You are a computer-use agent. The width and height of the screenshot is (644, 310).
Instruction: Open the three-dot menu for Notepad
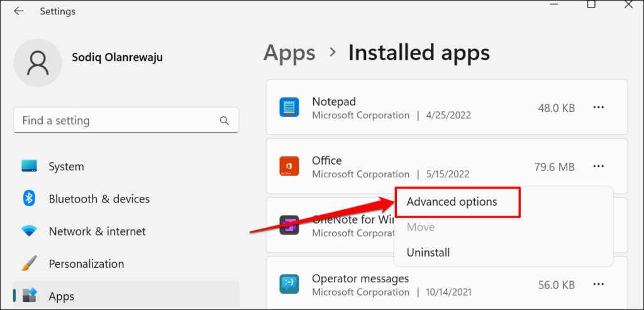click(x=599, y=108)
